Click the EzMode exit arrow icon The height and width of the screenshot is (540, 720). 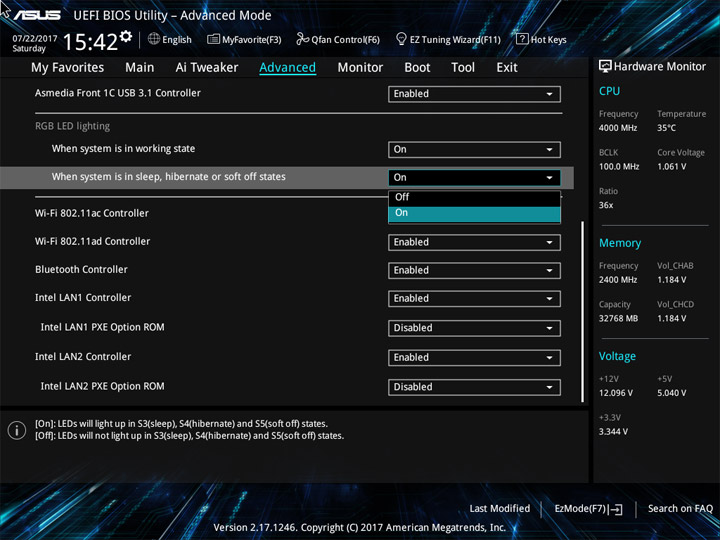point(616,509)
